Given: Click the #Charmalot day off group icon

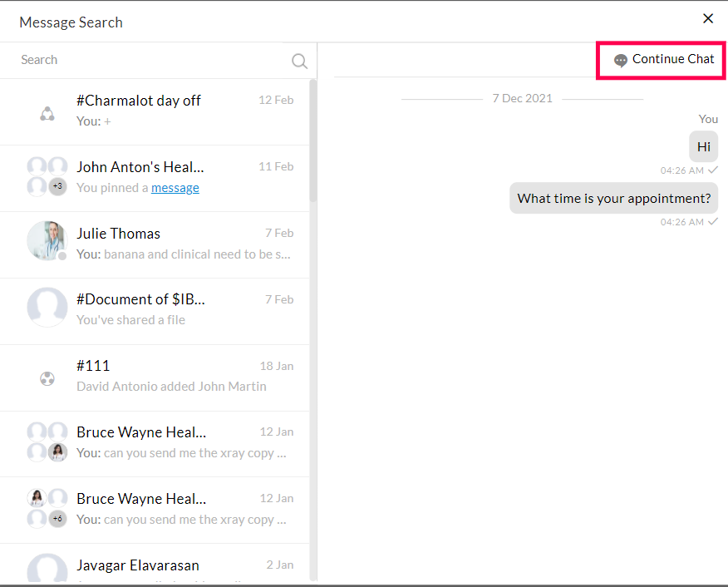Looking at the screenshot, I should (47, 114).
